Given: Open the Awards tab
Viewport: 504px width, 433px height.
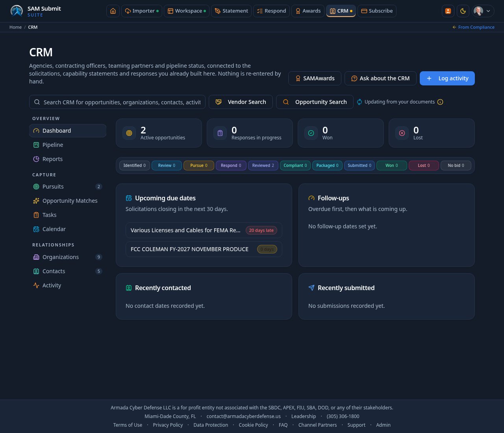Looking at the screenshot, I should pyautogui.click(x=308, y=11).
